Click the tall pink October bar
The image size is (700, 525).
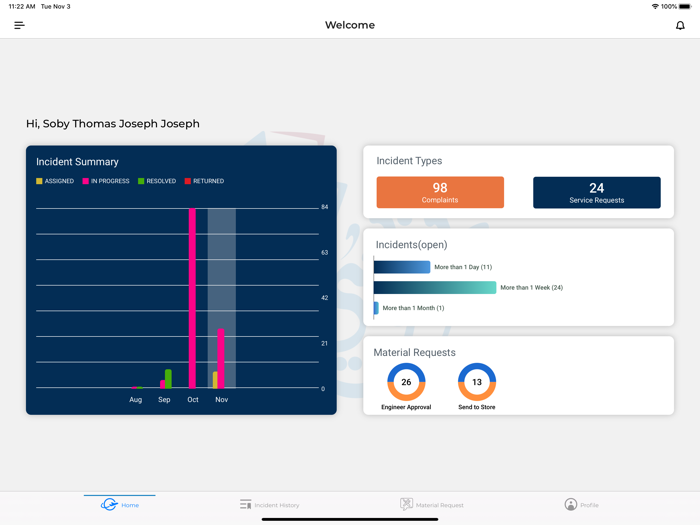click(192, 298)
